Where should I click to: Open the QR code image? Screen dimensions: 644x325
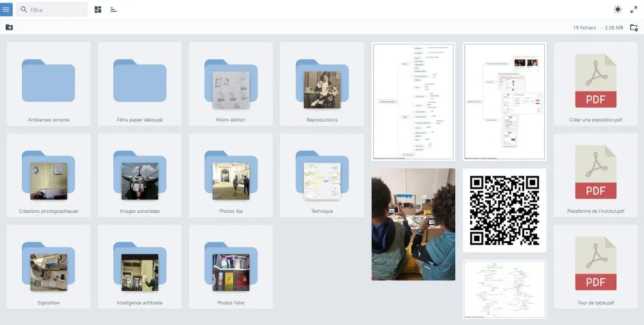[504, 210]
